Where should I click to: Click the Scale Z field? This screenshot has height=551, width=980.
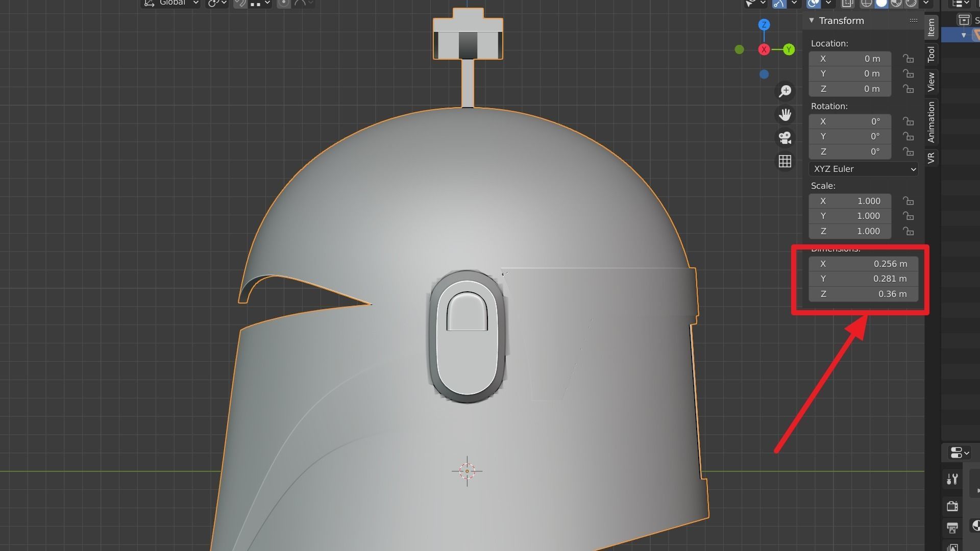(x=850, y=231)
